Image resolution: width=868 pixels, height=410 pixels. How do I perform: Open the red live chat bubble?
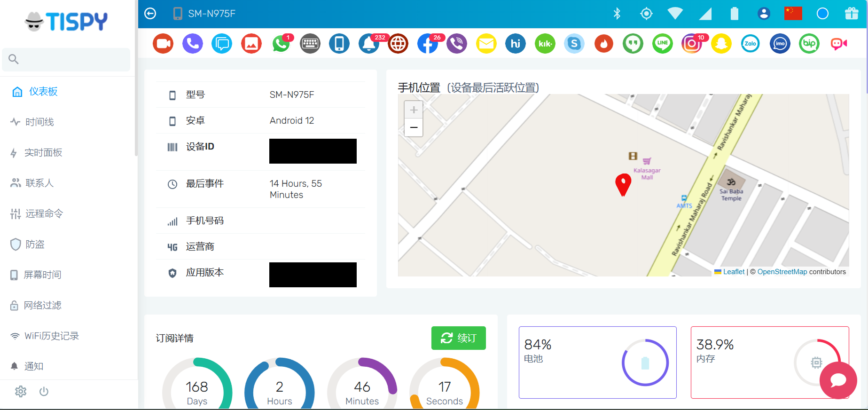(838, 380)
